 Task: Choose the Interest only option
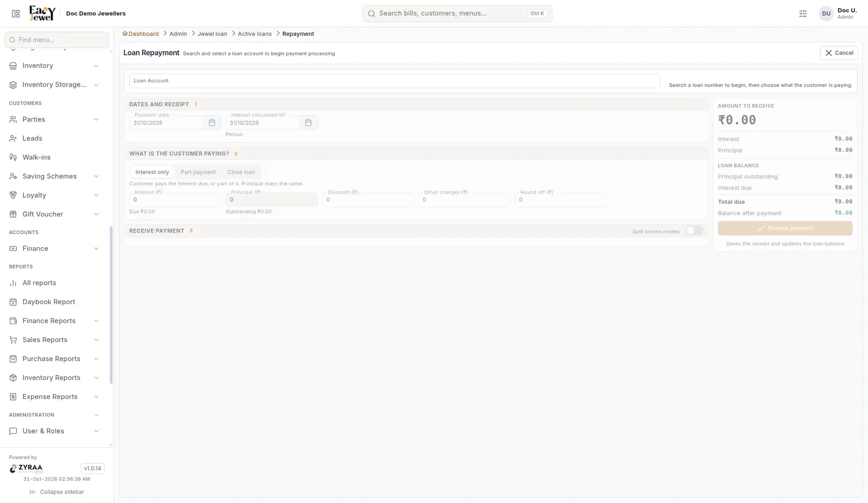point(152,172)
